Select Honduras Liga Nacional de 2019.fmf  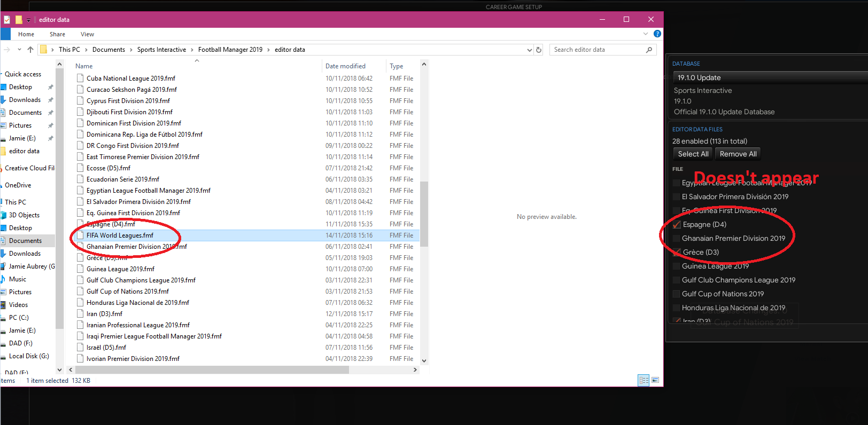pos(138,303)
